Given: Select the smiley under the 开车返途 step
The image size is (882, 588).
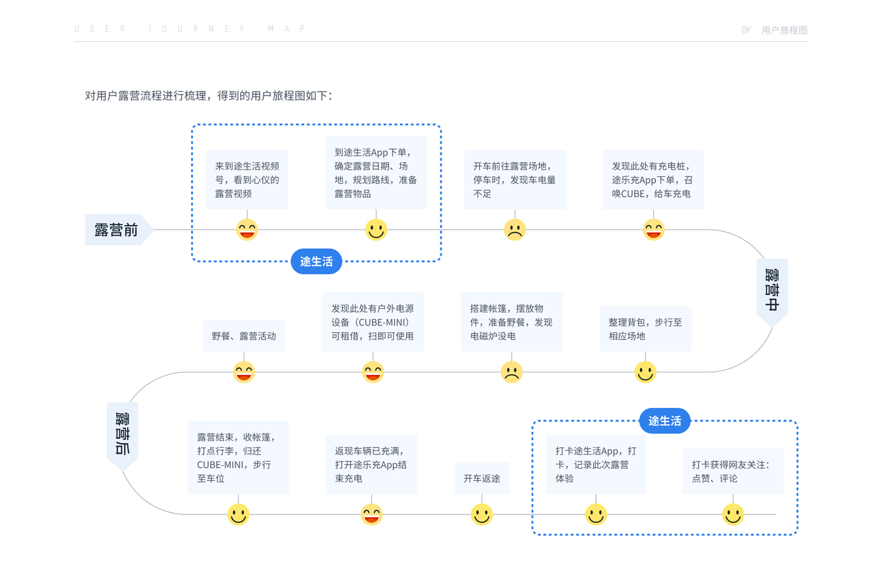Looking at the screenshot, I should [x=482, y=515].
